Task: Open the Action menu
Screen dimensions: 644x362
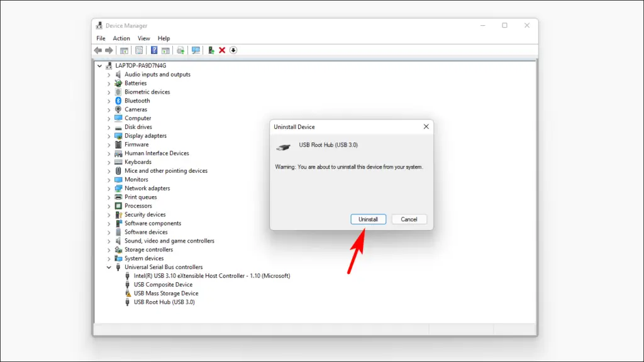Action: pos(121,38)
